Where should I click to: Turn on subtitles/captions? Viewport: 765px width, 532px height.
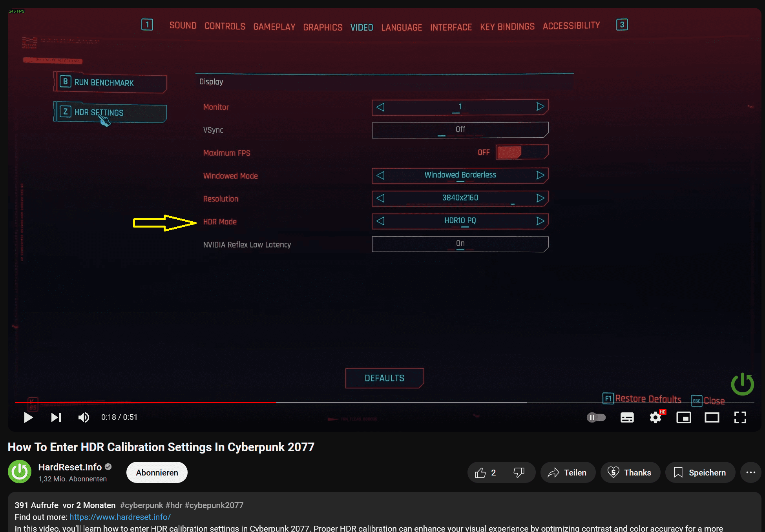click(x=627, y=417)
